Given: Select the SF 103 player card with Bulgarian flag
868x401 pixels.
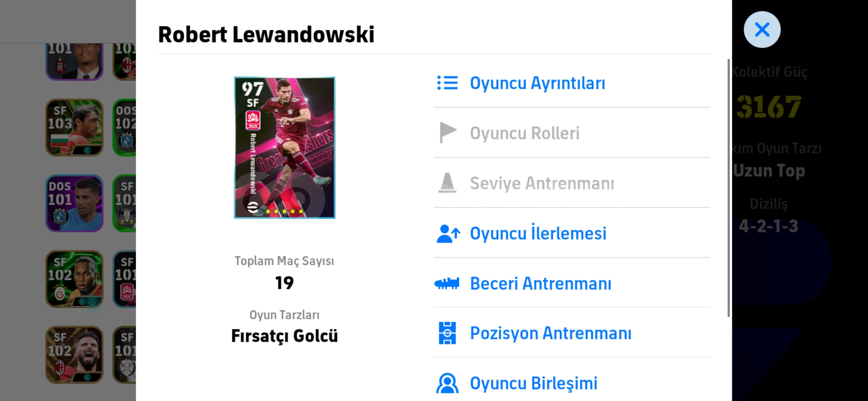Looking at the screenshot, I should pos(74,127).
